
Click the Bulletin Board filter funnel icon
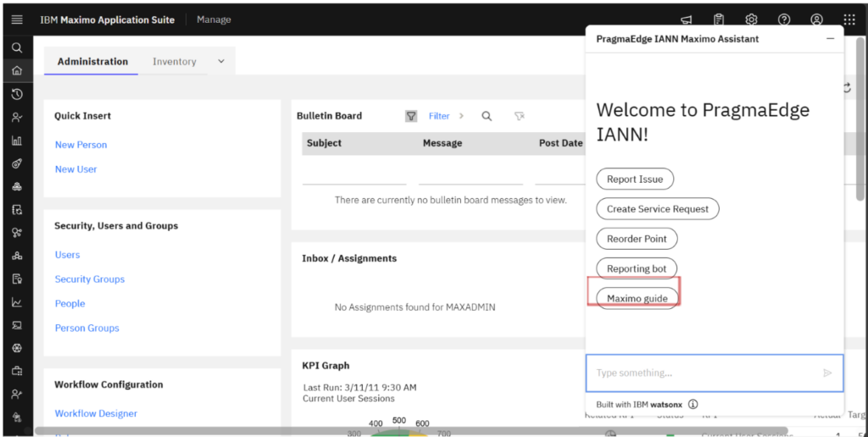(x=411, y=116)
